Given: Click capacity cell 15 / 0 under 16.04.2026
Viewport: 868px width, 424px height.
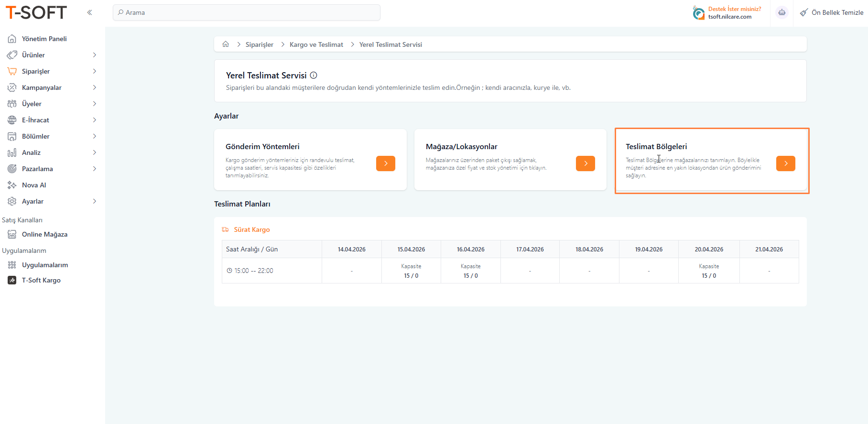Looking at the screenshot, I should (x=471, y=271).
